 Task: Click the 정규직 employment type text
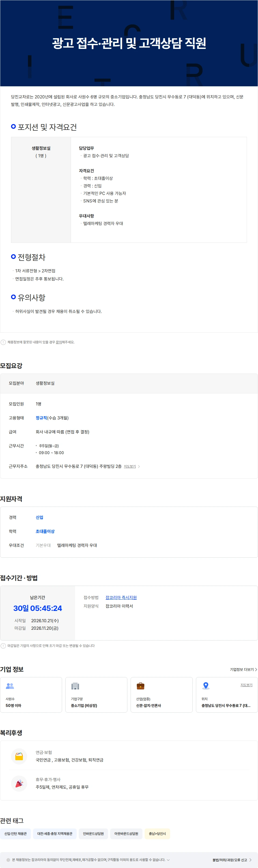click(x=41, y=418)
